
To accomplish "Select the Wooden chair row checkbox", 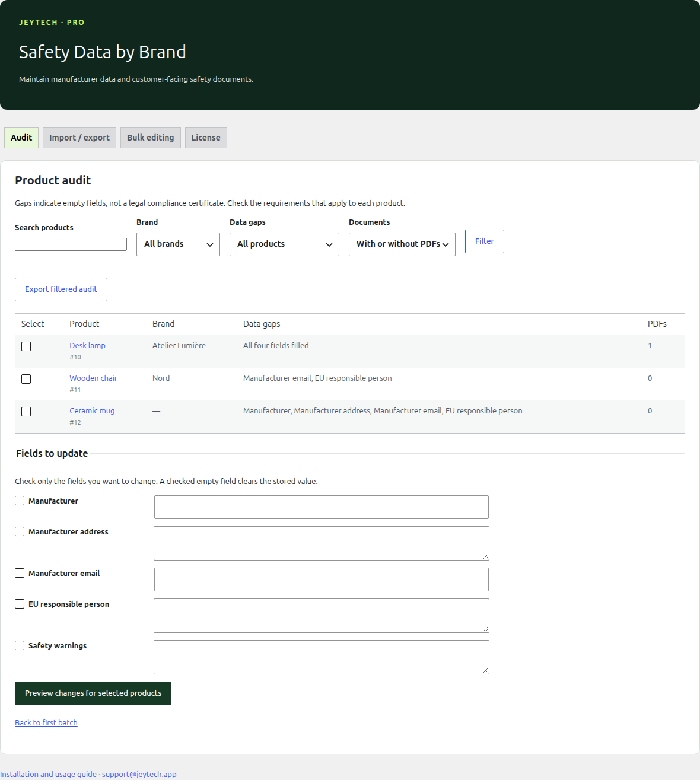I will pyautogui.click(x=26, y=379).
